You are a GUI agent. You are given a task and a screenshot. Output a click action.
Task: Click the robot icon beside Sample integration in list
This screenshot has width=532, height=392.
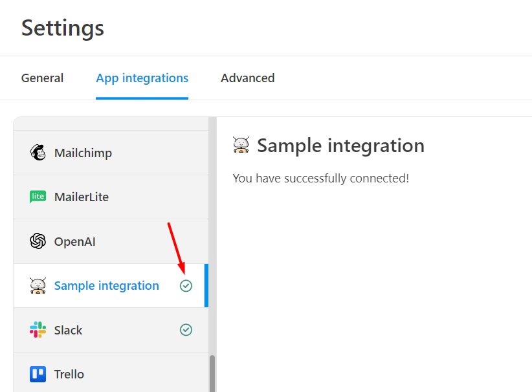pyautogui.click(x=38, y=285)
